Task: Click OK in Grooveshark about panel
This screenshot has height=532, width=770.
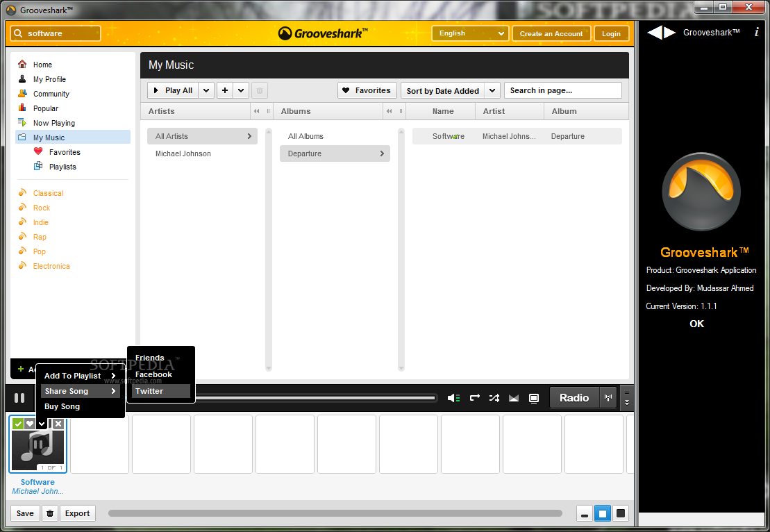Action: tap(697, 324)
